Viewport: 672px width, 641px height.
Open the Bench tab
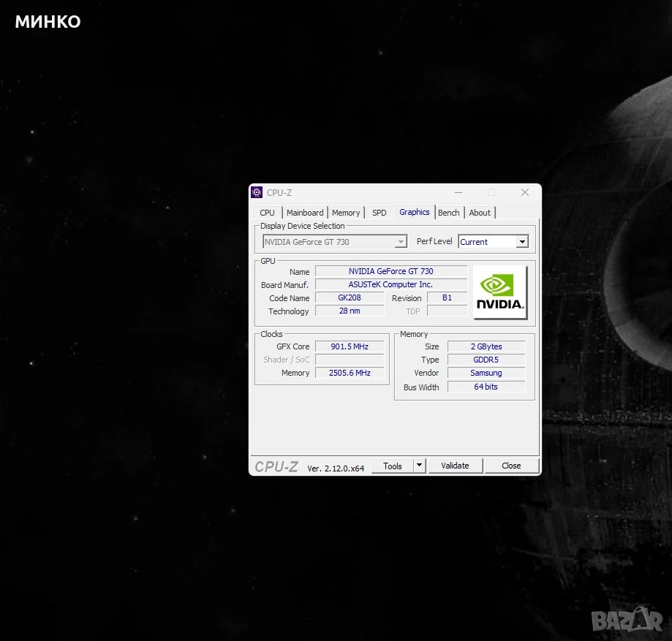click(x=449, y=213)
